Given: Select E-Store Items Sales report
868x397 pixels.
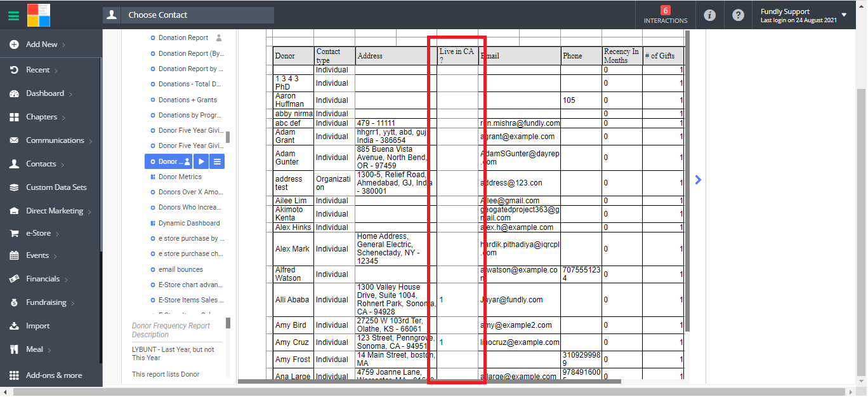Looking at the screenshot, I should tap(190, 300).
